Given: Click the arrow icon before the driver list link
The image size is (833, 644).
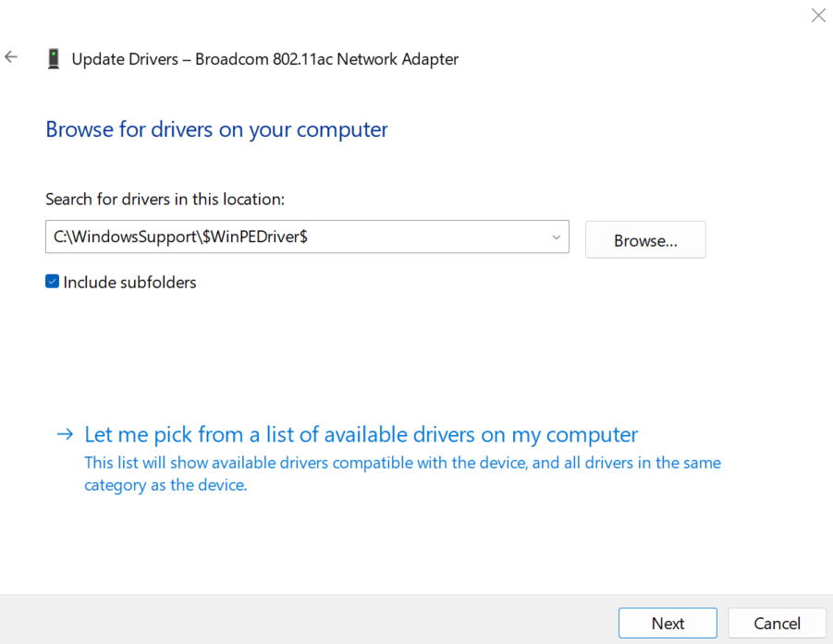Looking at the screenshot, I should click(x=65, y=434).
